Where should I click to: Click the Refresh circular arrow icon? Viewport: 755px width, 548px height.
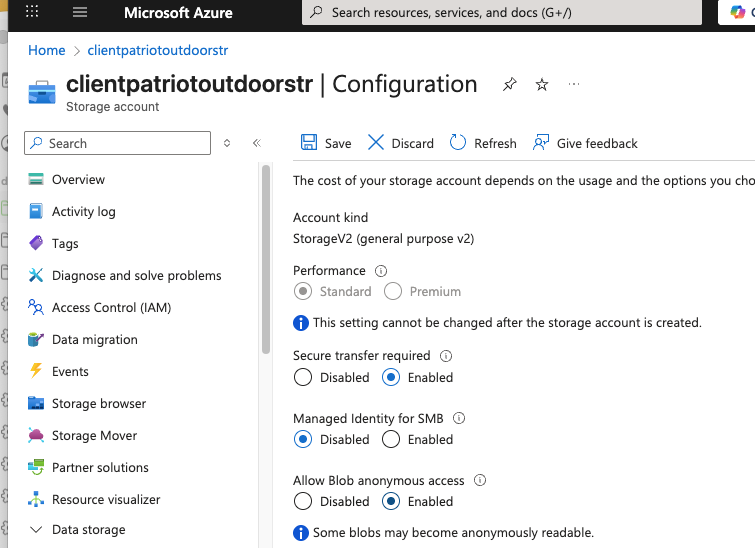(458, 143)
